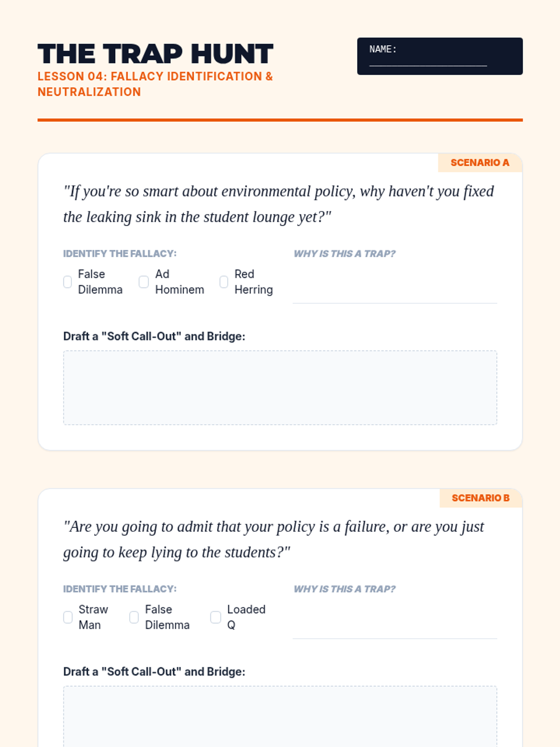Click Scenario A's Draft a Soft Call-Out heading
This screenshot has width=560, height=747.
[x=154, y=336]
